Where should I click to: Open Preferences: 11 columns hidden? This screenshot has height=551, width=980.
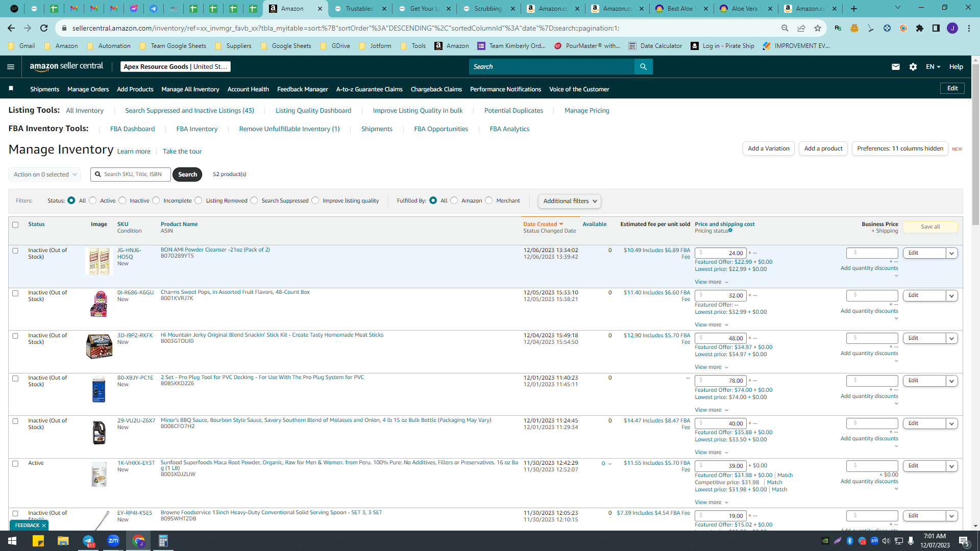(x=900, y=148)
